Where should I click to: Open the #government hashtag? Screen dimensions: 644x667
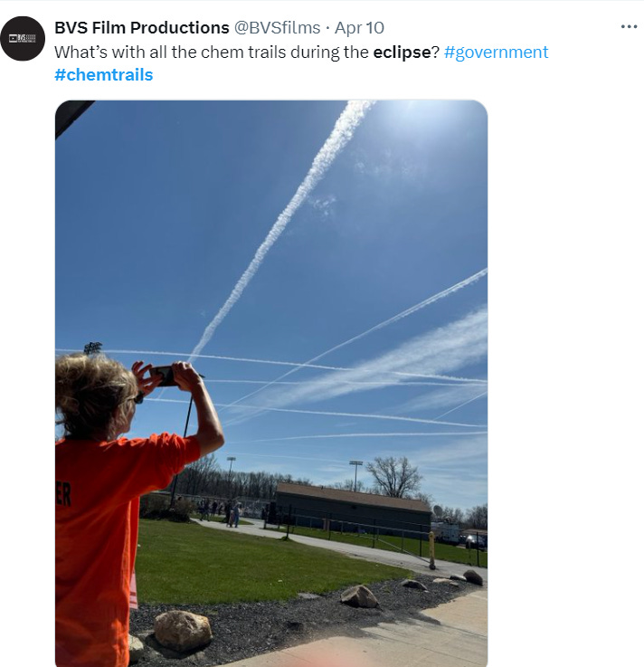pos(496,52)
